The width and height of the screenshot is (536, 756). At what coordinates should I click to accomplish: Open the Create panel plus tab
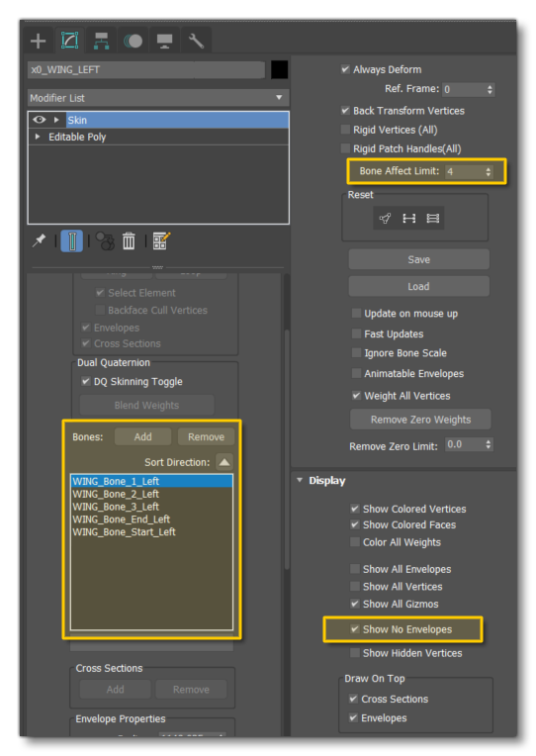click(x=39, y=41)
